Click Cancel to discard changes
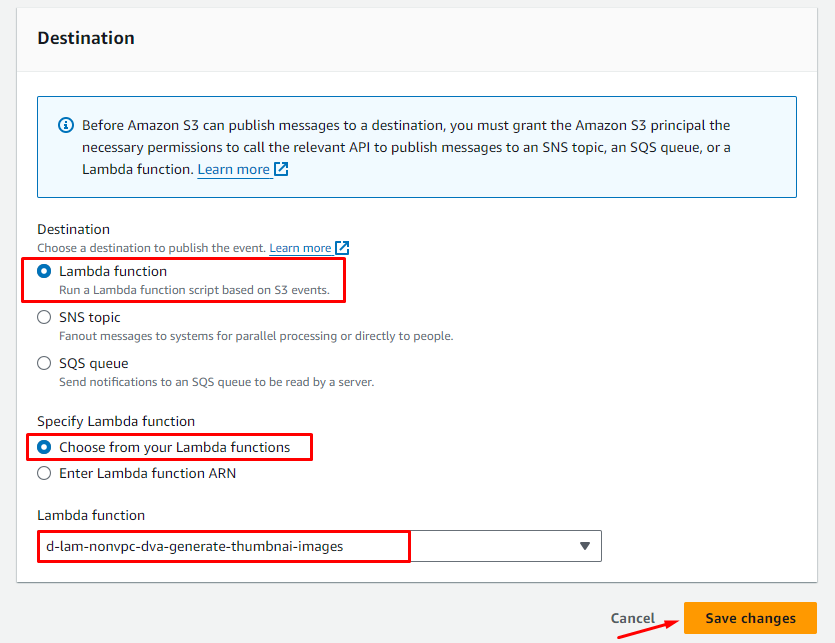Image resolution: width=835 pixels, height=643 pixels. point(632,618)
